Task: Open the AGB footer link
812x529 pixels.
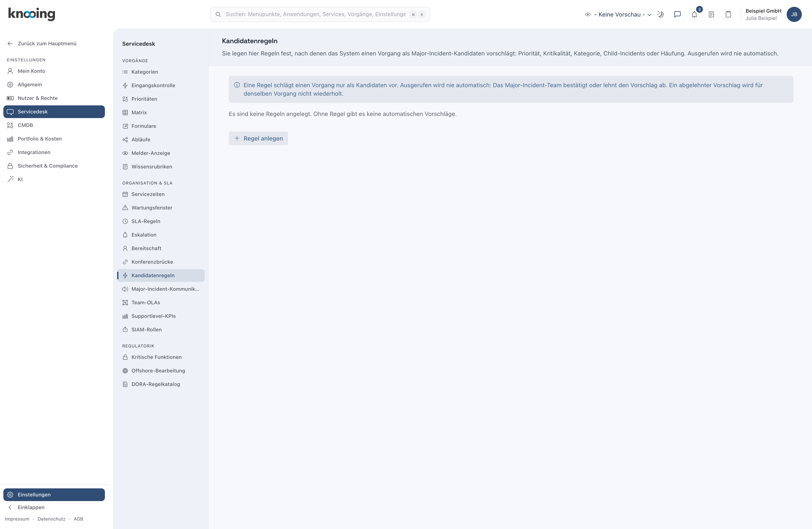Action: point(78,519)
